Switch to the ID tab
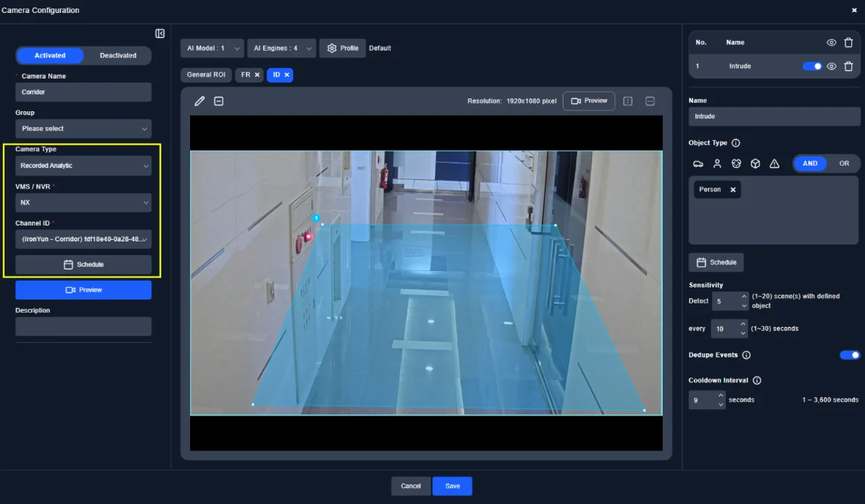Screen dimensions: 865x504 [276, 75]
